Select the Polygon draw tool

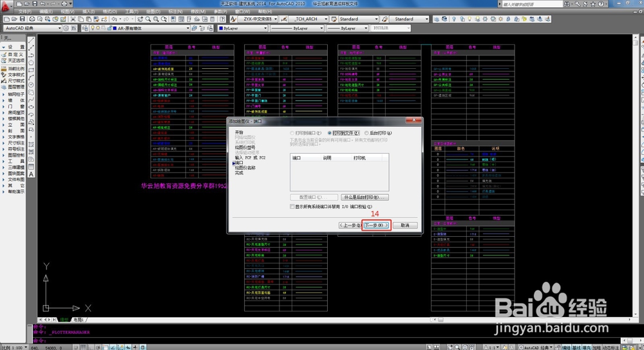tap(31, 63)
